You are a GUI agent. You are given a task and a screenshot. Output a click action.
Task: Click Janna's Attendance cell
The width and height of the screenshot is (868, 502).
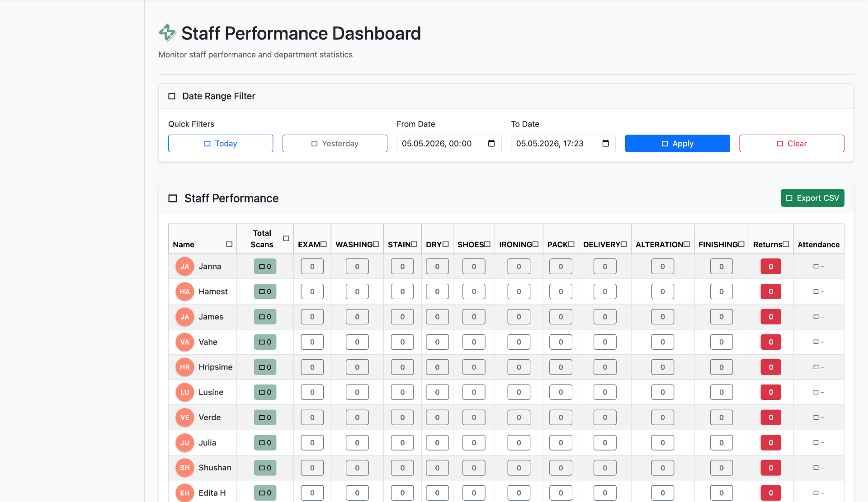pos(818,267)
